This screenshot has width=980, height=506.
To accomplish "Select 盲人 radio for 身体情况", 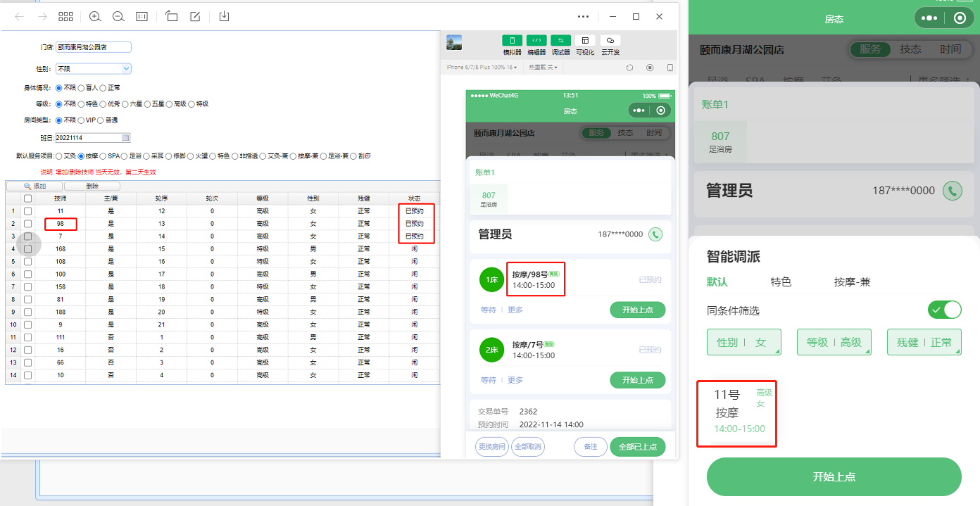I will click(x=81, y=88).
